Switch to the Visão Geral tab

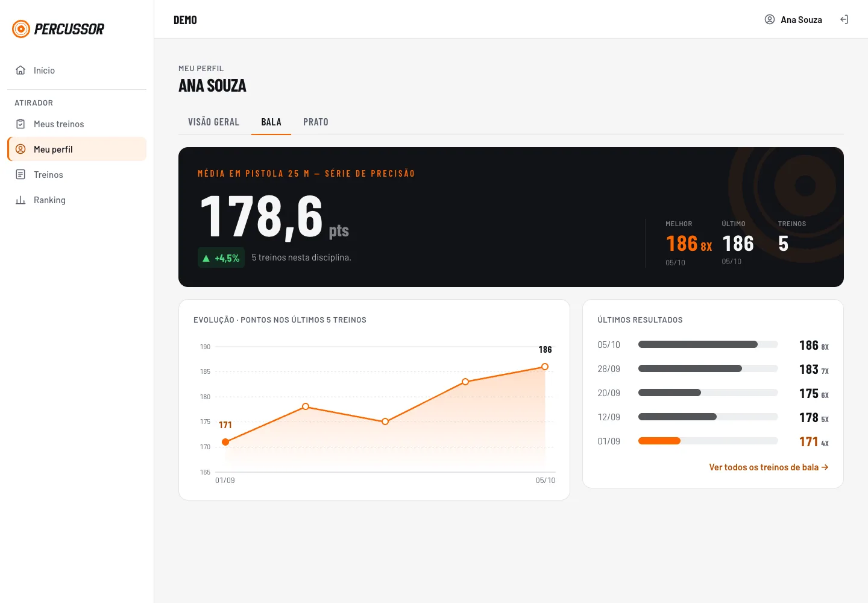tap(213, 122)
